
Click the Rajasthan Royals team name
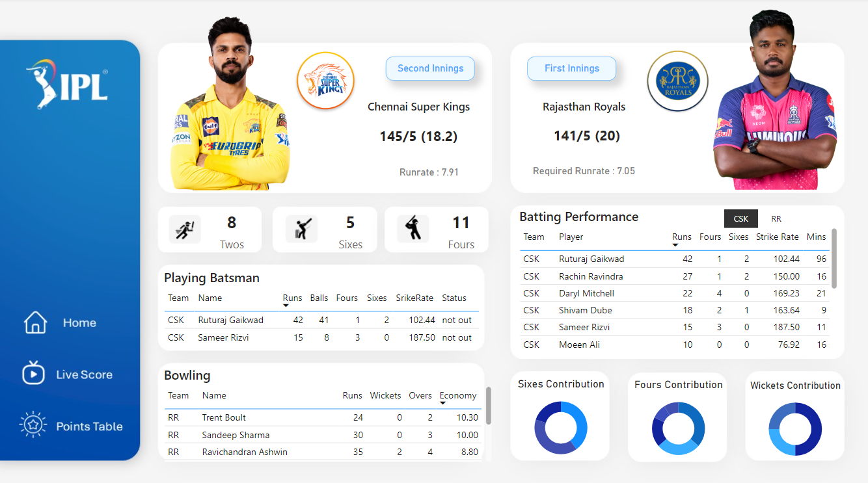coord(584,107)
